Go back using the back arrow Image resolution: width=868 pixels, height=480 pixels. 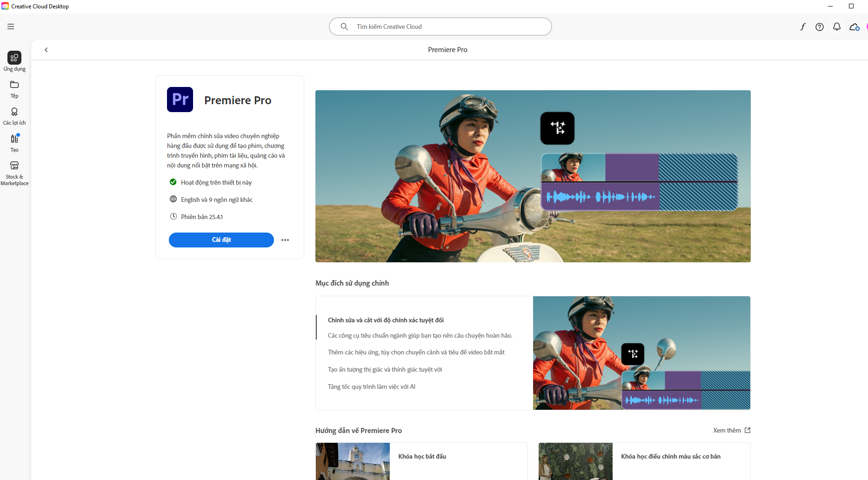[46, 49]
